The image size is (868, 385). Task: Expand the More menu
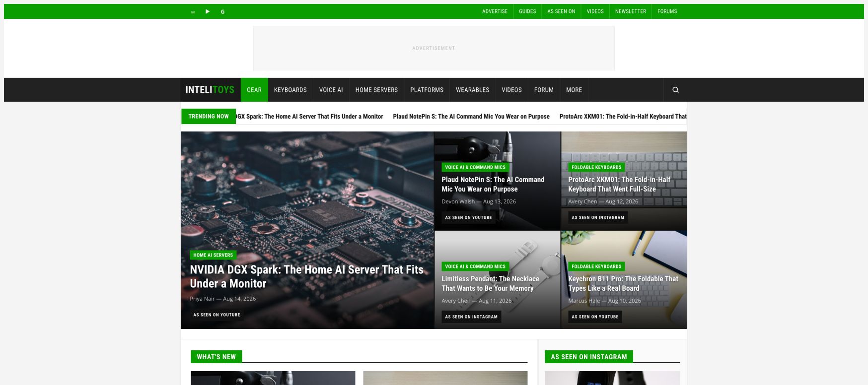[x=574, y=90]
